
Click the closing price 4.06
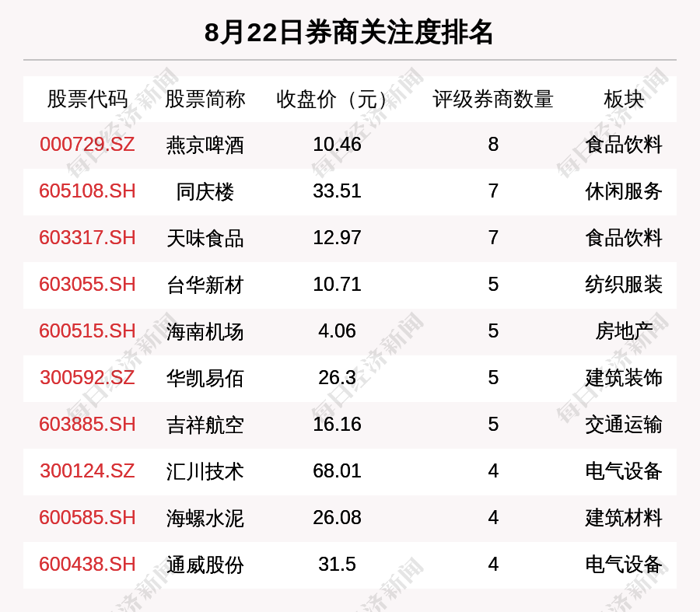pos(337,331)
